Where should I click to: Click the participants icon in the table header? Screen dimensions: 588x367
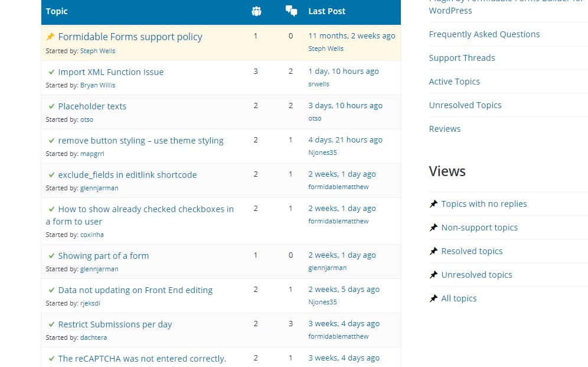pyautogui.click(x=256, y=11)
